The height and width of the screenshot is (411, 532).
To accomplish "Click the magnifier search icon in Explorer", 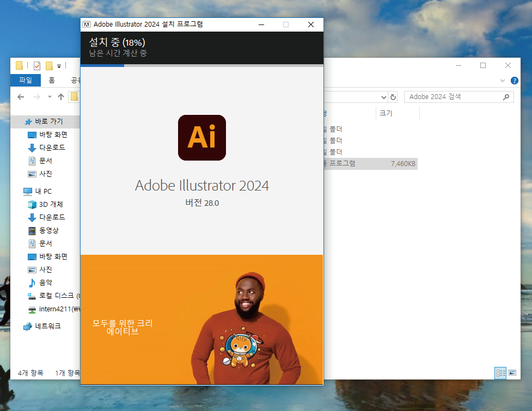I will 506,97.
